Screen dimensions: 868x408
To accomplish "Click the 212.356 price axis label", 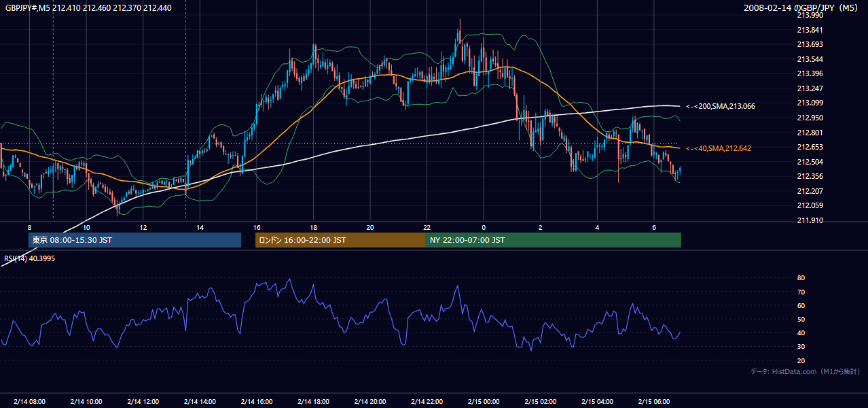I will (810, 176).
